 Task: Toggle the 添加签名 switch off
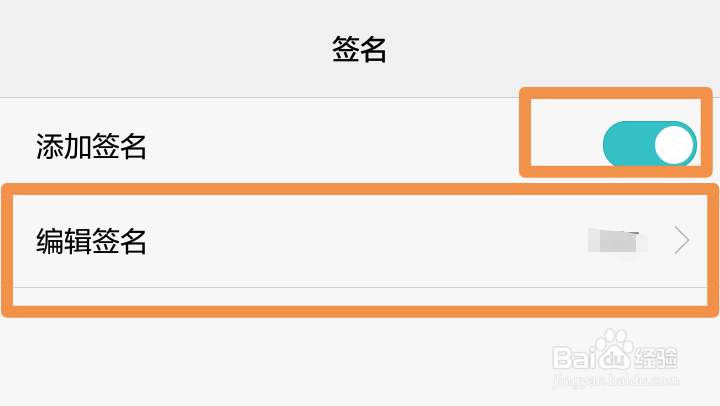[650, 145]
